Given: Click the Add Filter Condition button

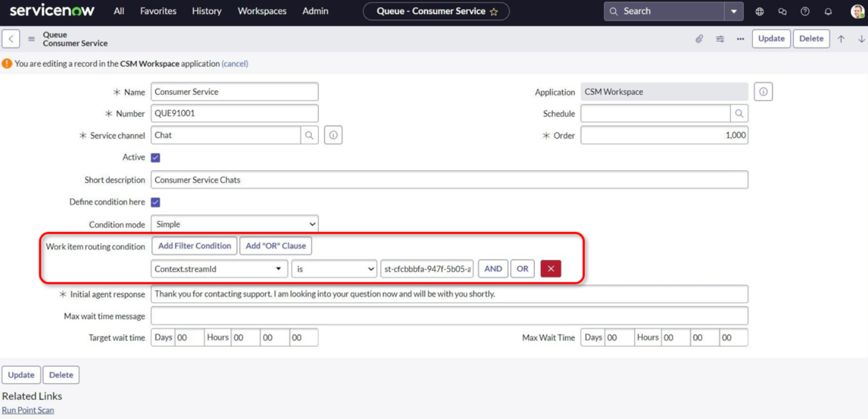Looking at the screenshot, I should point(194,246).
